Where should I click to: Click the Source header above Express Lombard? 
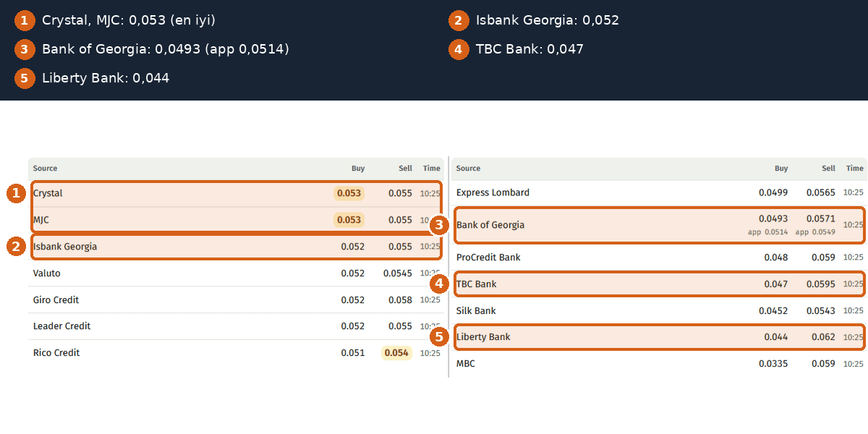point(468,169)
